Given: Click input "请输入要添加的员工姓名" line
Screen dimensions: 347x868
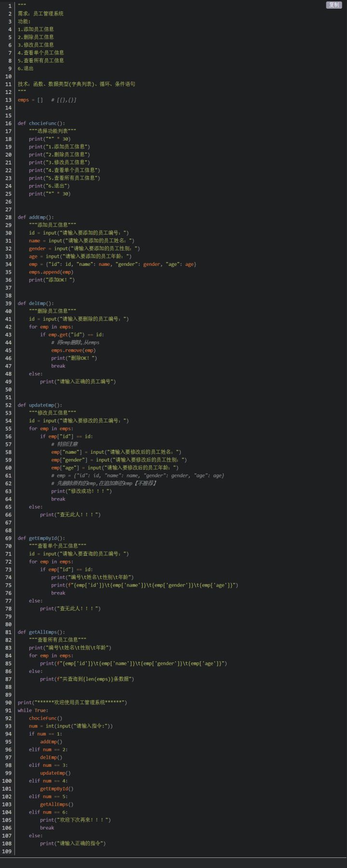Looking at the screenshot, I should pos(82,240).
